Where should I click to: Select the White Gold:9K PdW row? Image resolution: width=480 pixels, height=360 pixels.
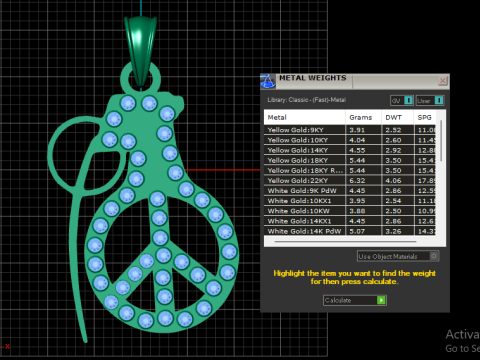click(350, 191)
